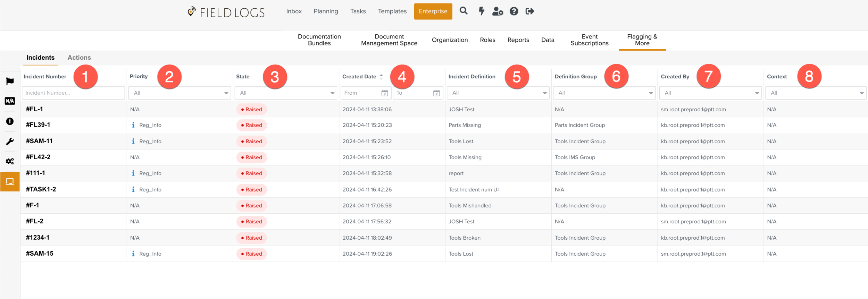Open incident #TASK1-2
The height and width of the screenshot is (299, 868).
click(x=41, y=189)
